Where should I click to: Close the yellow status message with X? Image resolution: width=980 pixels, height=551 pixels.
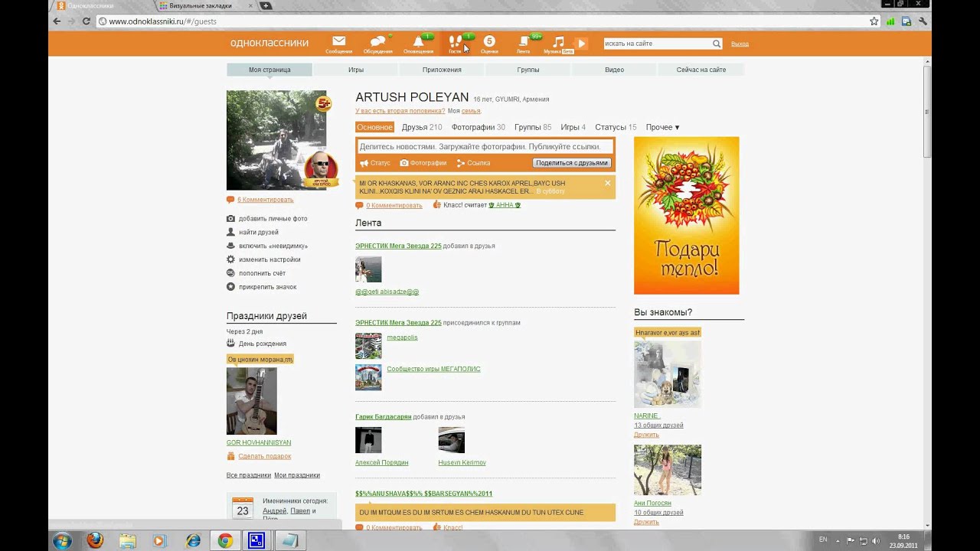[608, 183]
